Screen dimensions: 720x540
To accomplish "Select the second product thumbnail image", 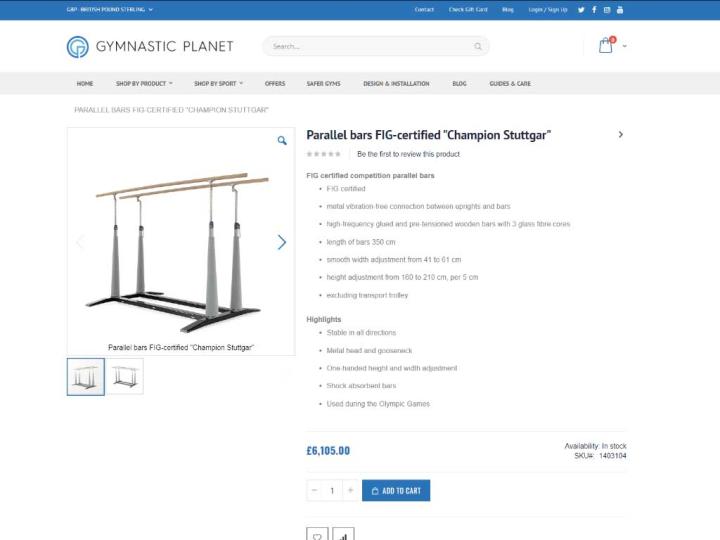I will tap(125, 377).
